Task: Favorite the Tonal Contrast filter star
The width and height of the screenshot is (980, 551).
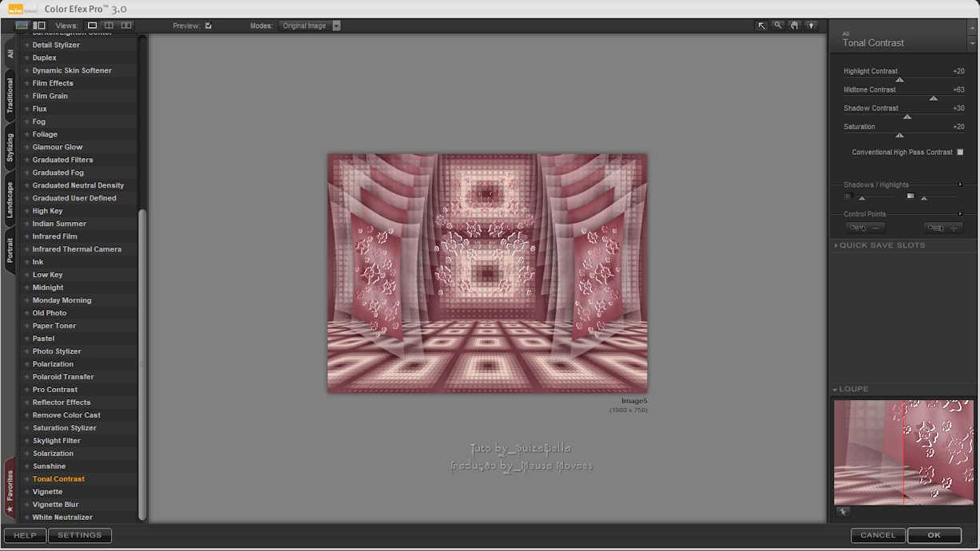Action: pos(27,479)
